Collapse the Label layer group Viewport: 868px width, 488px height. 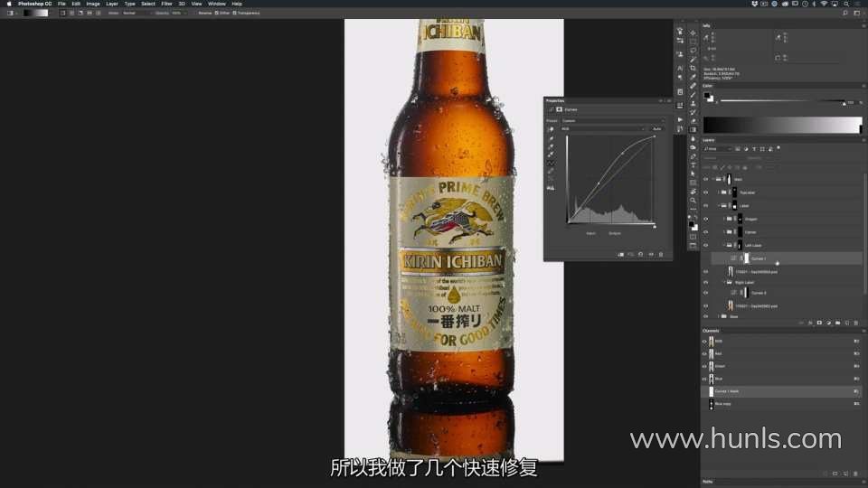pos(719,206)
